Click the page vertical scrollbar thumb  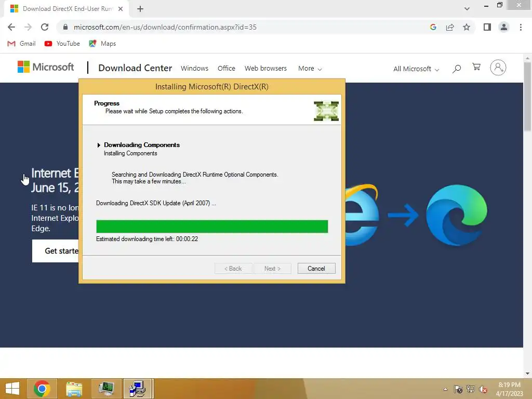[527, 97]
